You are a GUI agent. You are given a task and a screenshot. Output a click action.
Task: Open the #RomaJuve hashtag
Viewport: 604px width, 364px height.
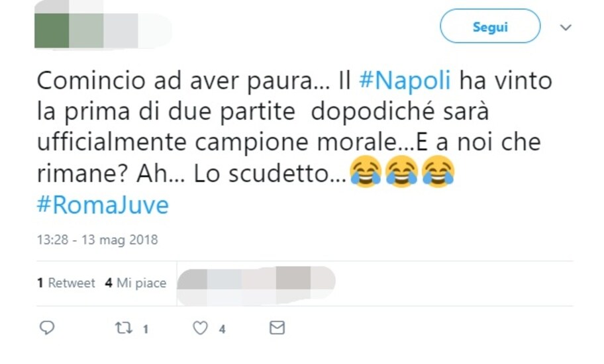pyautogui.click(x=103, y=205)
